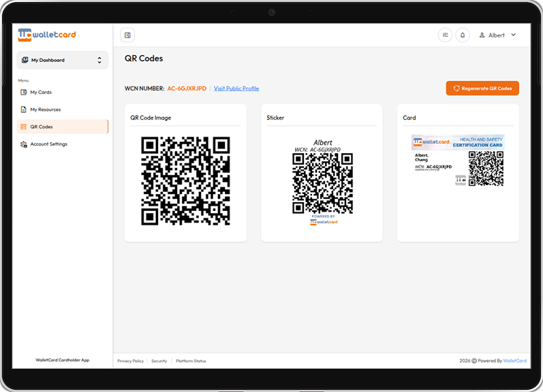Image resolution: width=543 pixels, height=392 pixels.
Task: Click the Sticker panel title
Action: click(x=275, y=118)
